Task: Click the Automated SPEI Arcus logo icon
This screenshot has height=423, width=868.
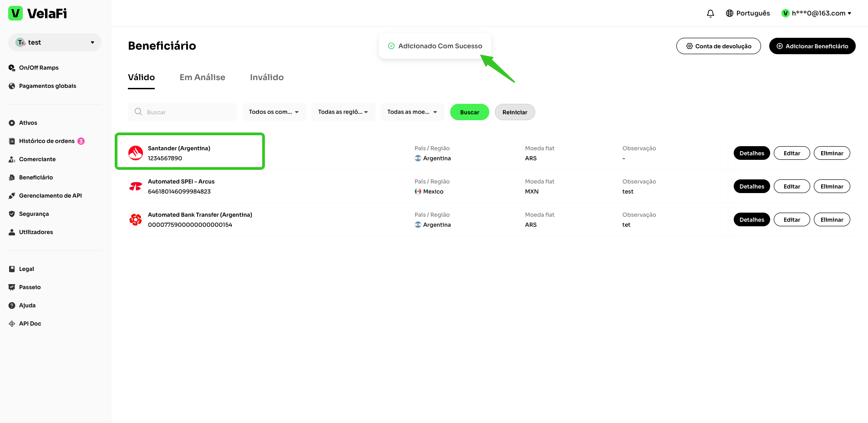Action: (x=136, y=186)
